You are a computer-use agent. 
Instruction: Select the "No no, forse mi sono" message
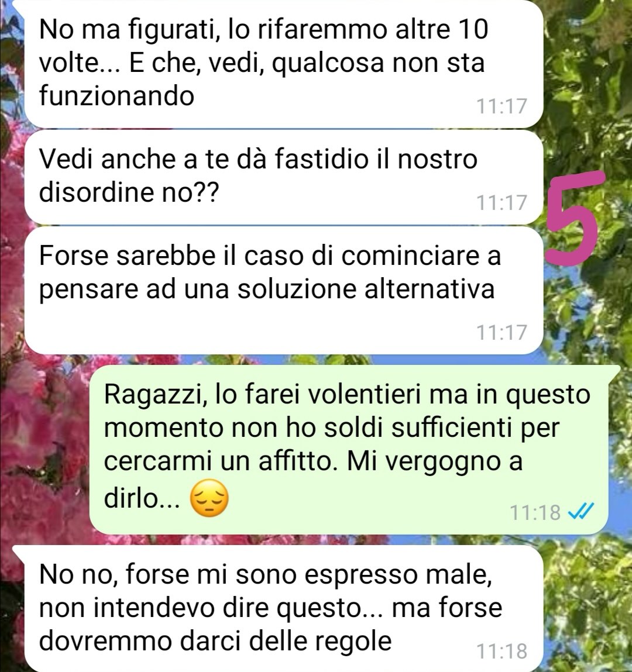click(283, 609)
